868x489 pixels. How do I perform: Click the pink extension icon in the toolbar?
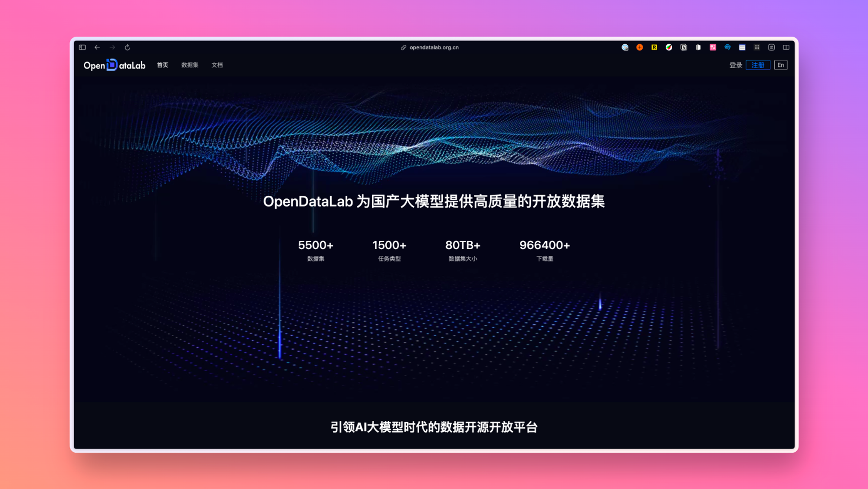coord(713,47)
